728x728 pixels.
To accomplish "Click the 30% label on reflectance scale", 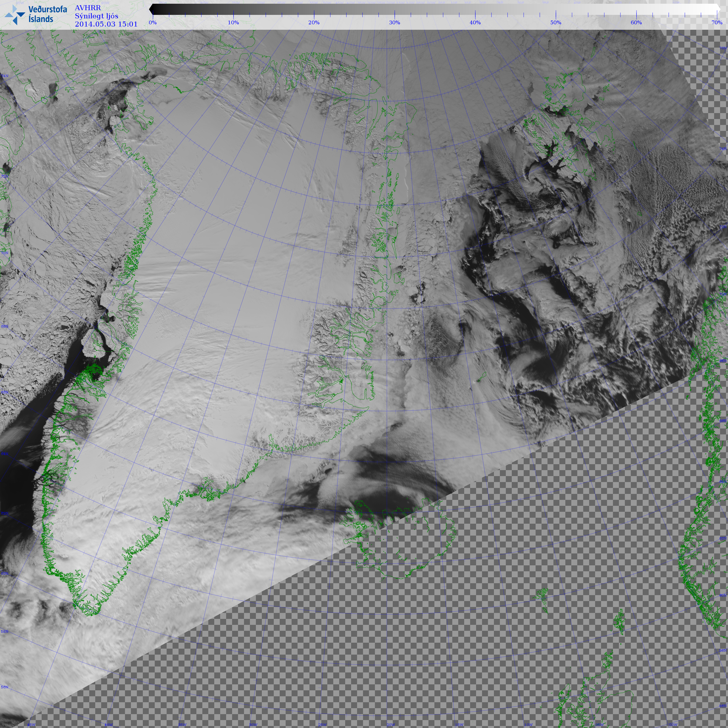I will (394, 23).
